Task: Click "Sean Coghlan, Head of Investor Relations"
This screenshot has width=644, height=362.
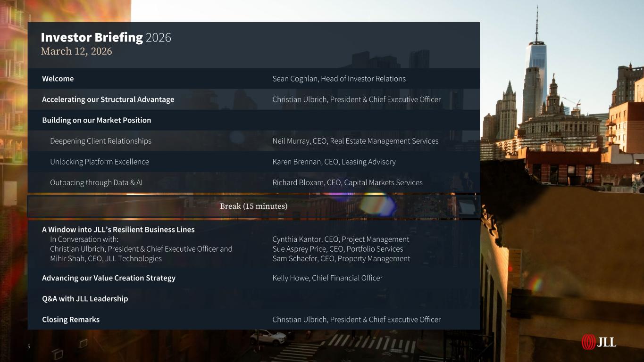Action: point(339,79)
